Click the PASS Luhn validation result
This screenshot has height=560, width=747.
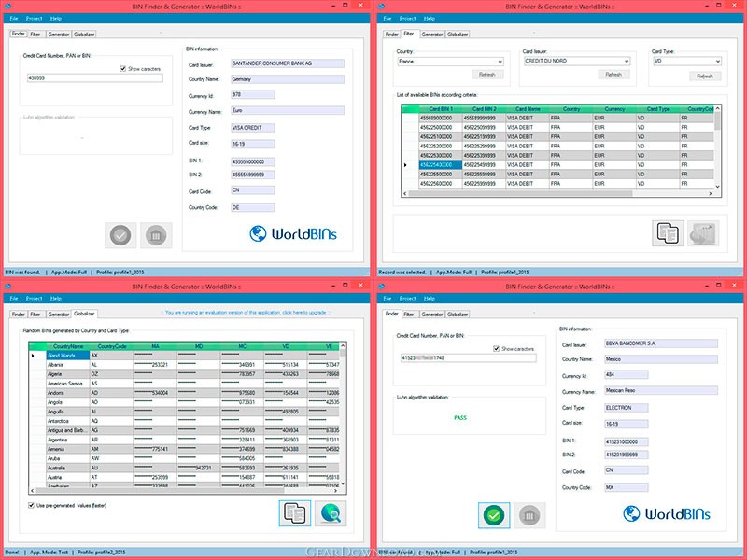460,417
